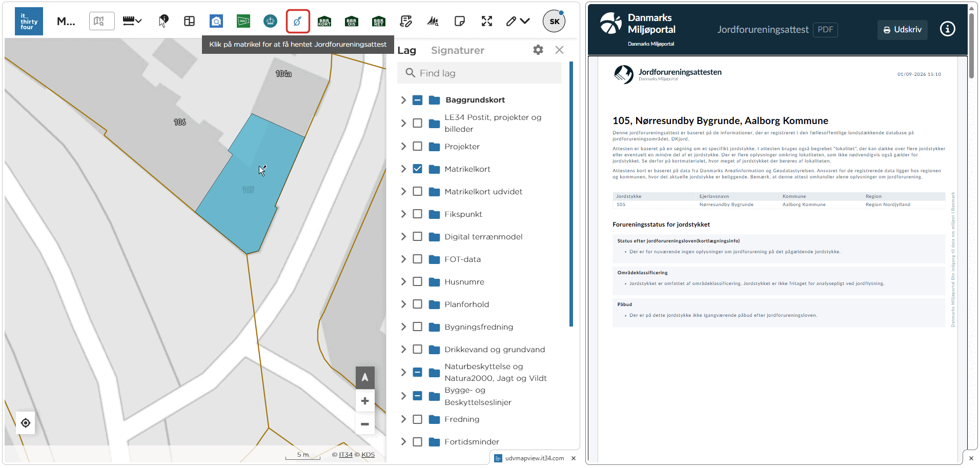This screenshot has width=980, height=468.
Task: Open the split view layout tool
Action: click(x=190, y=21)
